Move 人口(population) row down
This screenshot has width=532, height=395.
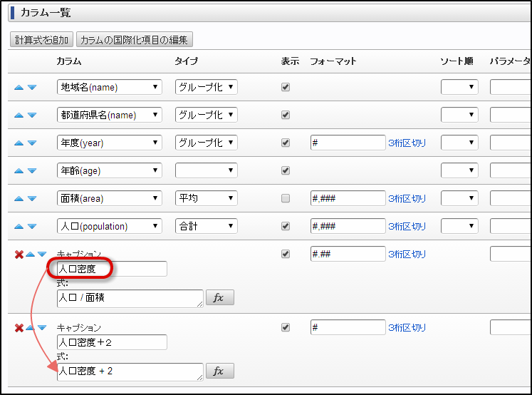coord(32,227)
